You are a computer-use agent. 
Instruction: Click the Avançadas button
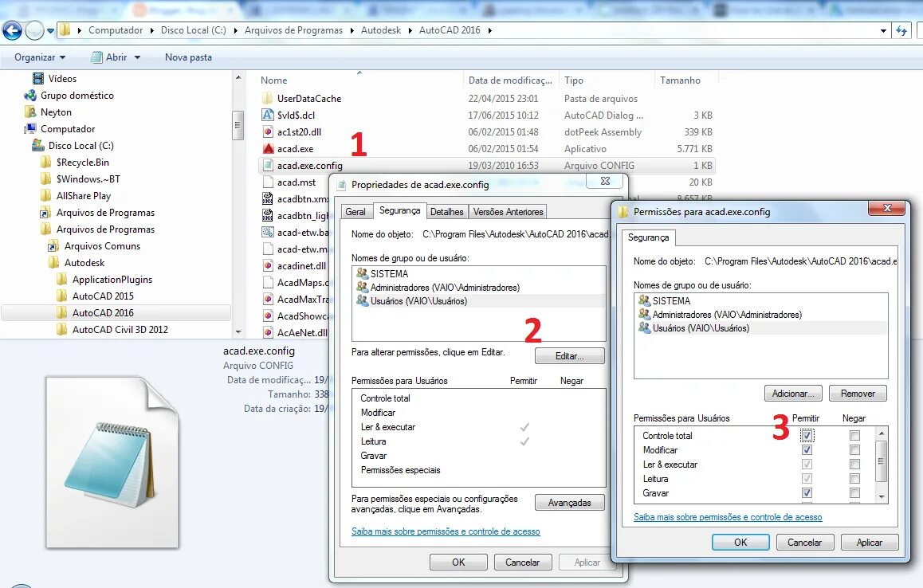coord(570,503)
